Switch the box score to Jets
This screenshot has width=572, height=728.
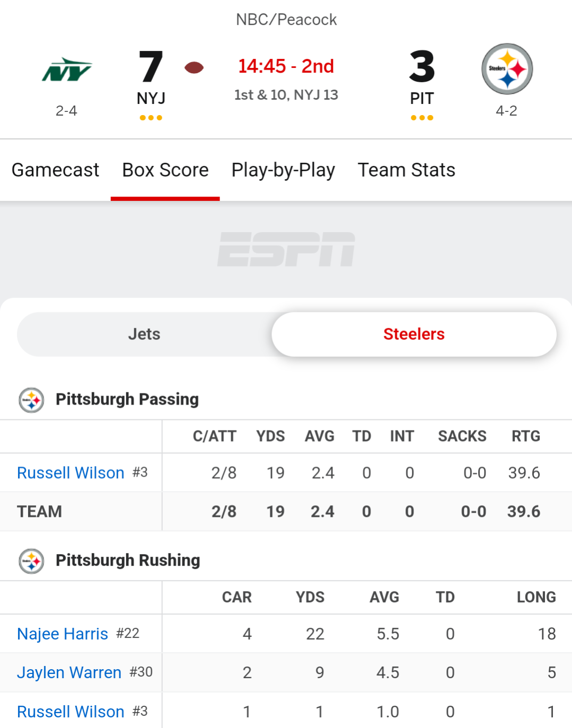(x=144, y=334)
